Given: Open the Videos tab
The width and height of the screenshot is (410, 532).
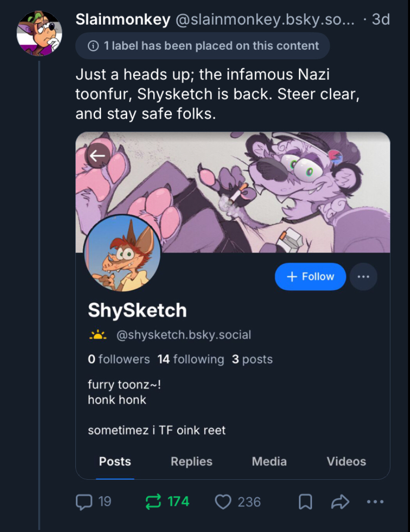Looking at the screenshot, I should tap(346, 461).
